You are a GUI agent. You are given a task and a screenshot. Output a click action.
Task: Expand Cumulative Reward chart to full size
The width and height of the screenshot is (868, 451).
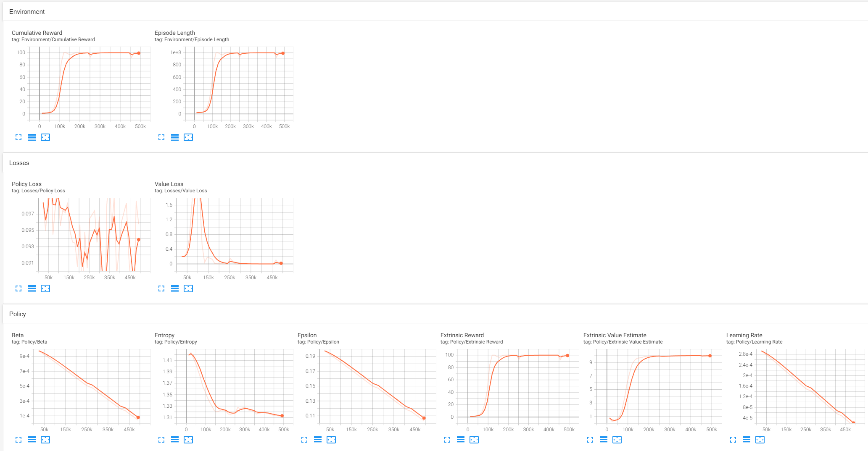[18, 137]
